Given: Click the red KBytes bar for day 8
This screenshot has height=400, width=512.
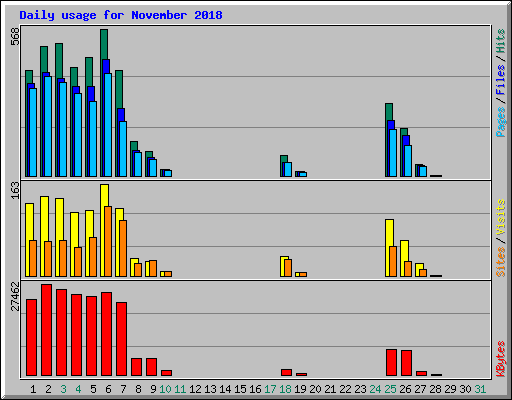Looking at the screenshot, I should (x=136, y=367).
